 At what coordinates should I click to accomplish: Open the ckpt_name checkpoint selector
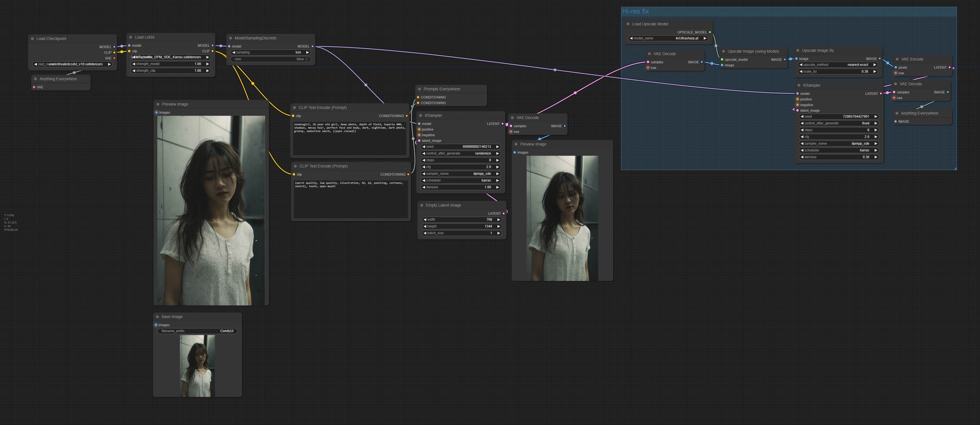tap(72, 64)
